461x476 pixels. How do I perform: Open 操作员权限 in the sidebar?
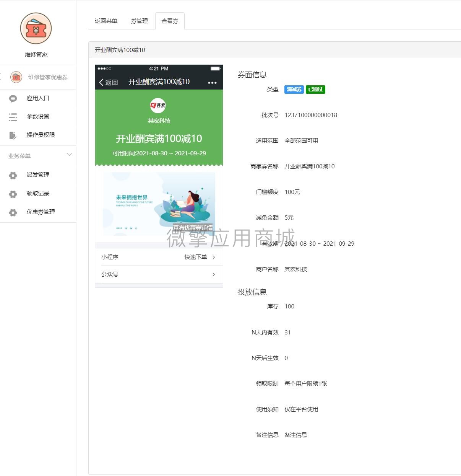click(x=41, y=135)
